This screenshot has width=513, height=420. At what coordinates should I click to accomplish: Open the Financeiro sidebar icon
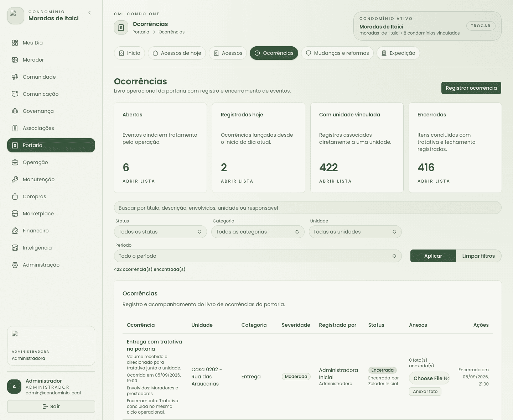point(15,231)
